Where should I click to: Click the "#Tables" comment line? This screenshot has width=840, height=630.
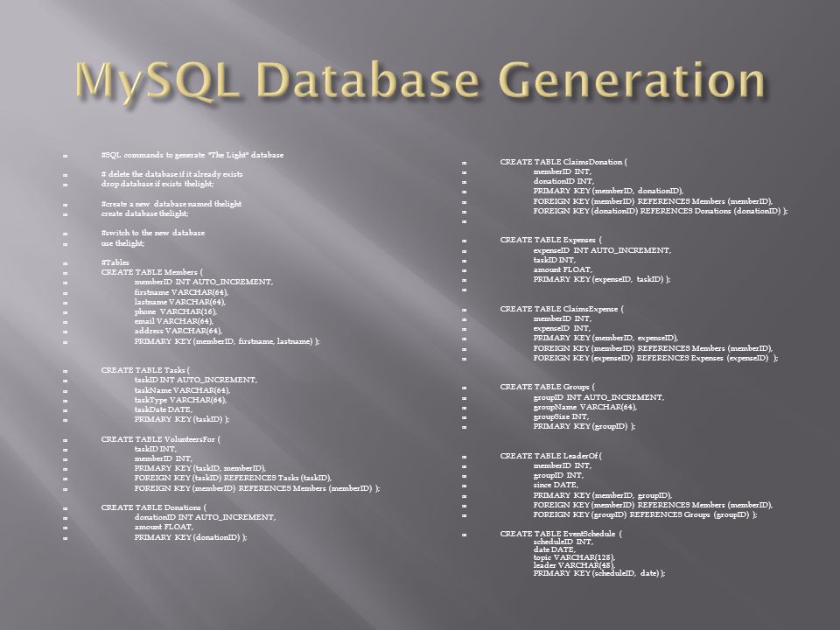pos(115,262)
